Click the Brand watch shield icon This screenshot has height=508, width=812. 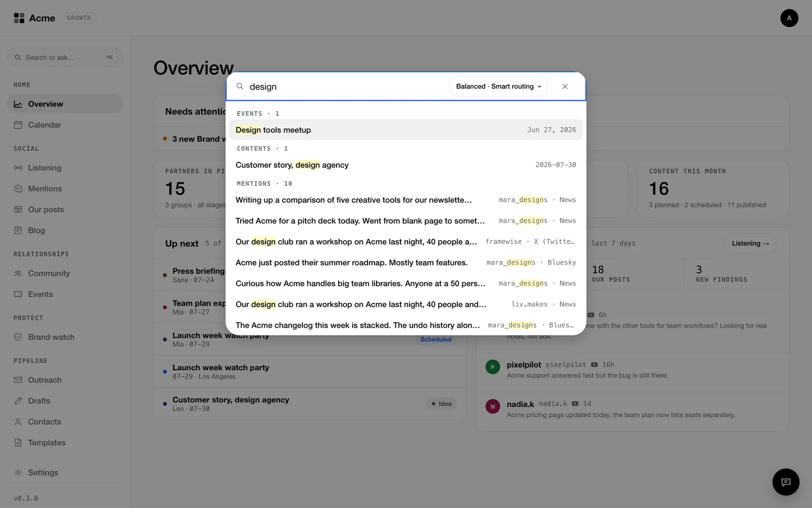pyautogui.click(x=18, y=337)
